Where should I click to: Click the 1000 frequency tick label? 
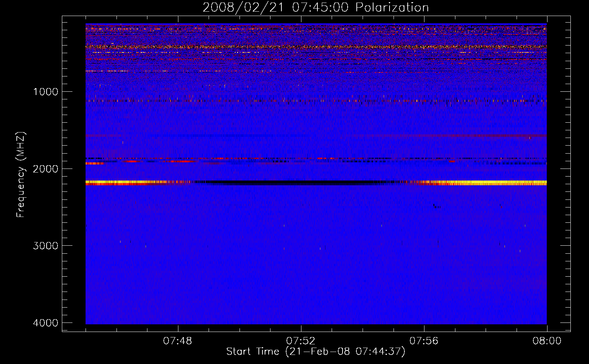(46, 92)
